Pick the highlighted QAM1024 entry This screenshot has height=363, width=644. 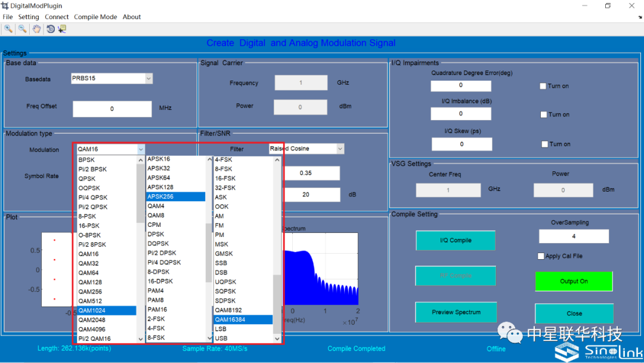point(107,311)
